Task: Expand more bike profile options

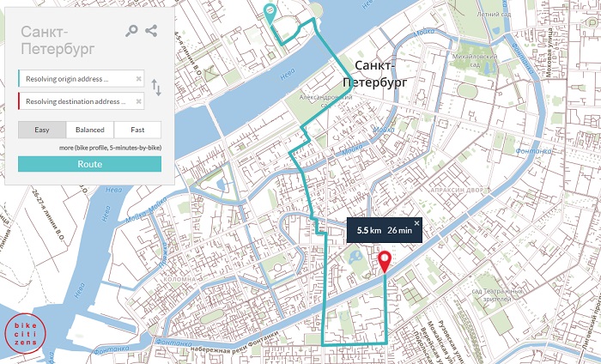Action: [x=111, y=148]
